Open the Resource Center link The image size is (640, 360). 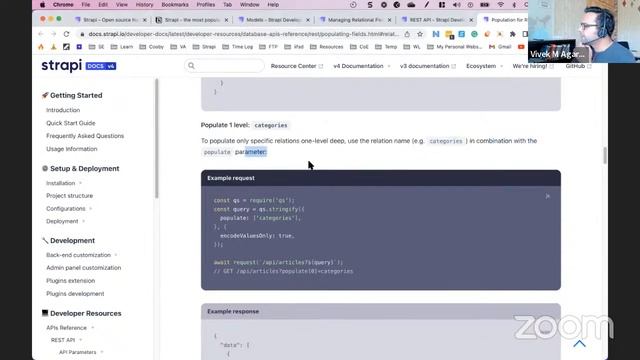[297, 66]
